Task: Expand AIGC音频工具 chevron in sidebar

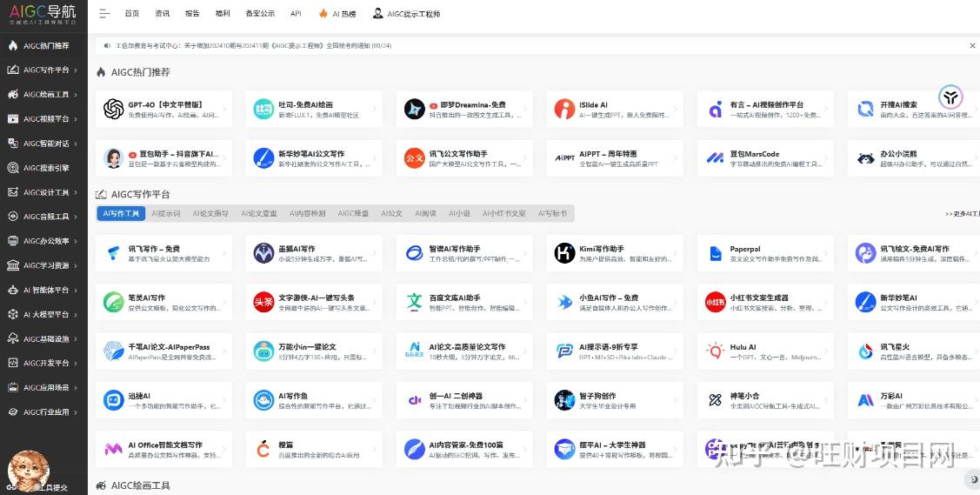Action: [x=76, y=217]
